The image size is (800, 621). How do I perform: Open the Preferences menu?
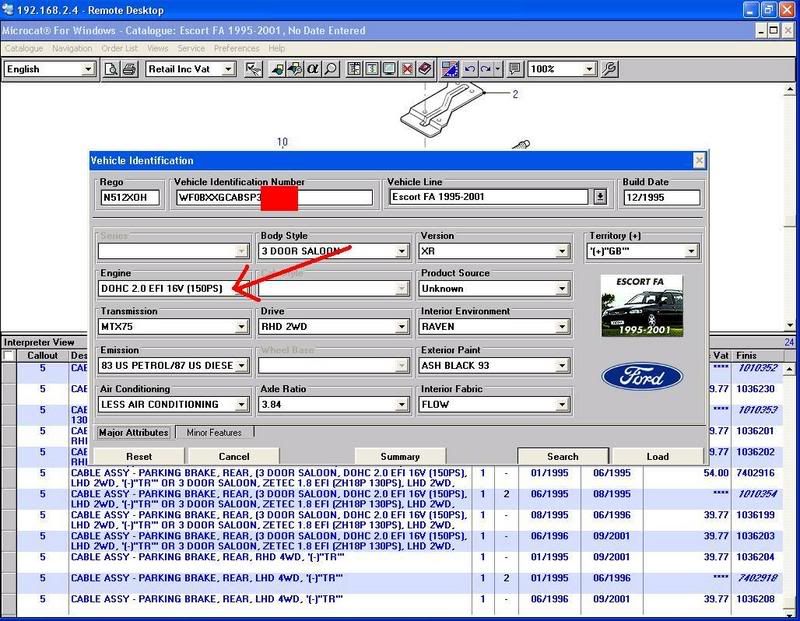tap(236, 48)
